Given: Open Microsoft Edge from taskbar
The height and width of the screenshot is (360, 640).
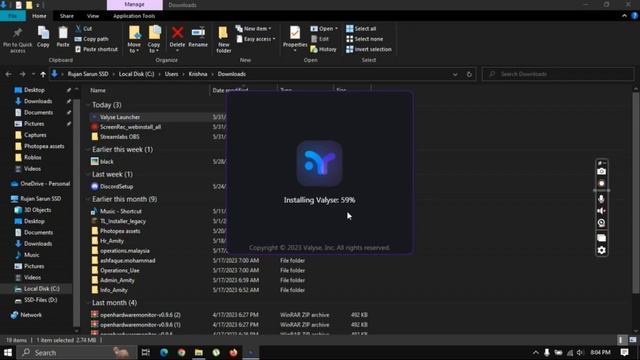Looking at the screenshot, I should tap(164, 352).
